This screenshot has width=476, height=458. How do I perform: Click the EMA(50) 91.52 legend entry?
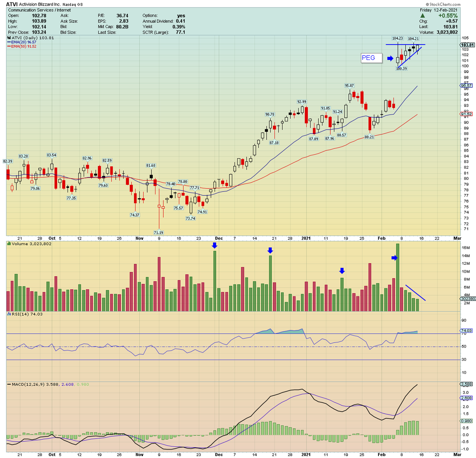[x=22, y=46]
